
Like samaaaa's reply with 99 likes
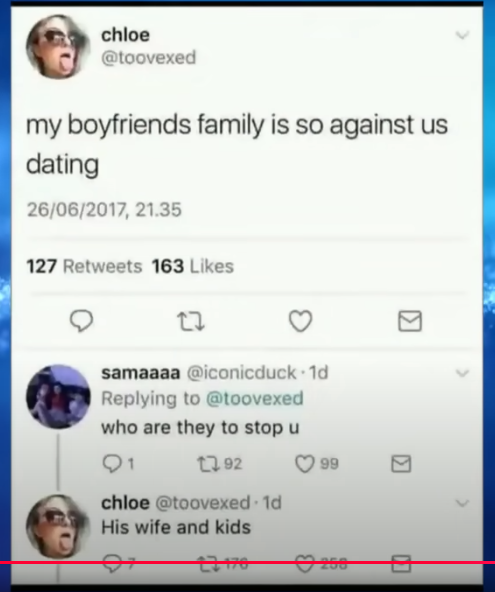click(x=304, y=464)
